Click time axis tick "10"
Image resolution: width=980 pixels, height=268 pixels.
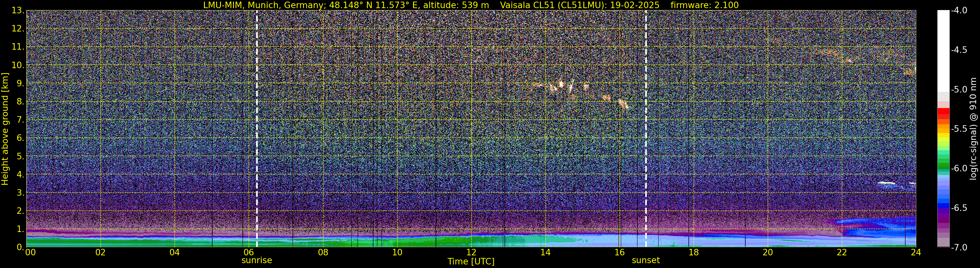point(397,252)
